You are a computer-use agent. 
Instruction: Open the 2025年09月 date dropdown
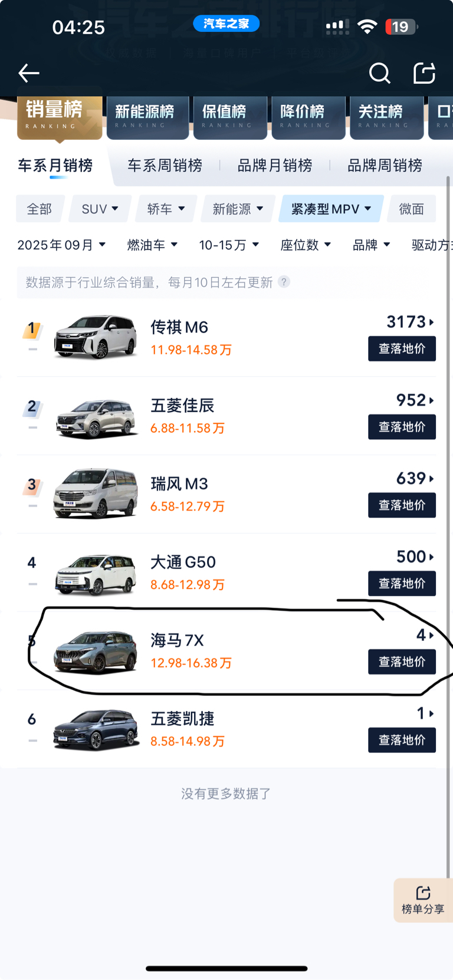click(61, 245)
